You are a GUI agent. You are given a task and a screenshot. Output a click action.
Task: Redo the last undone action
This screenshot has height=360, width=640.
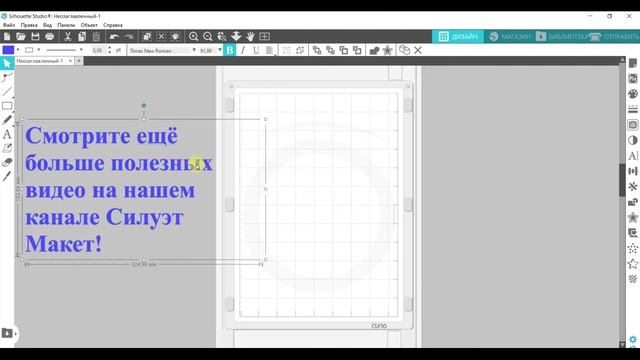[129, 37]
